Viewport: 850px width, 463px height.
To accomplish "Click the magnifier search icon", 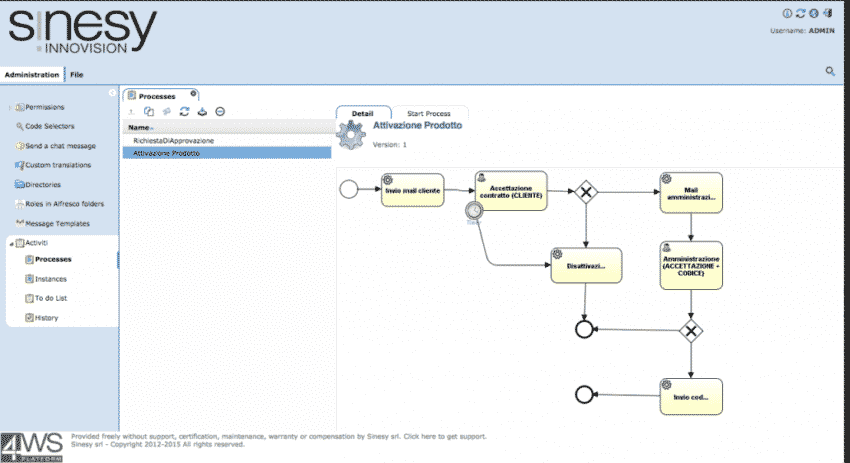I will (830, 71).
